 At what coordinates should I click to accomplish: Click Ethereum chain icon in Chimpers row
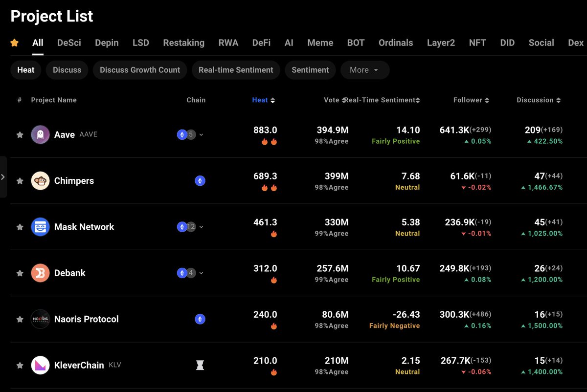(200, 181)
